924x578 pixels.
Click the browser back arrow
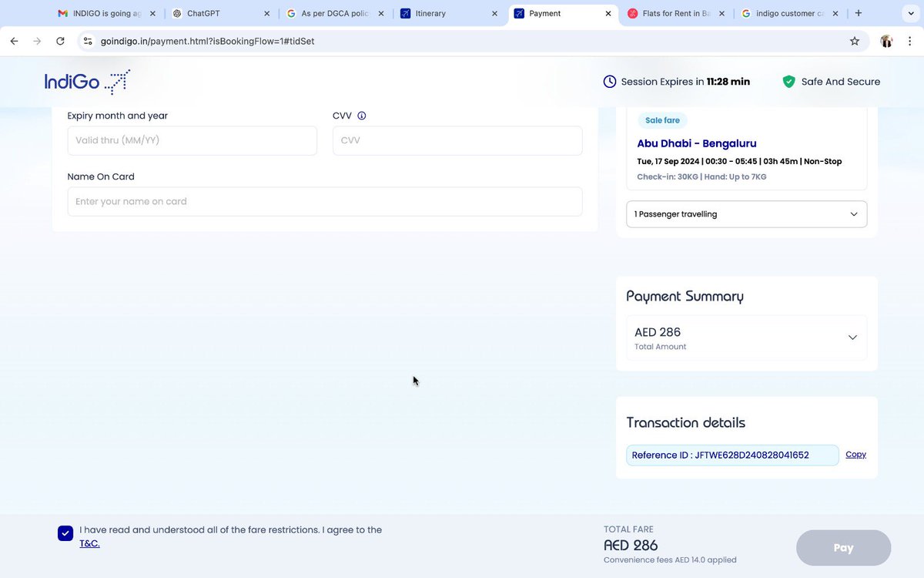coord(14,41)
